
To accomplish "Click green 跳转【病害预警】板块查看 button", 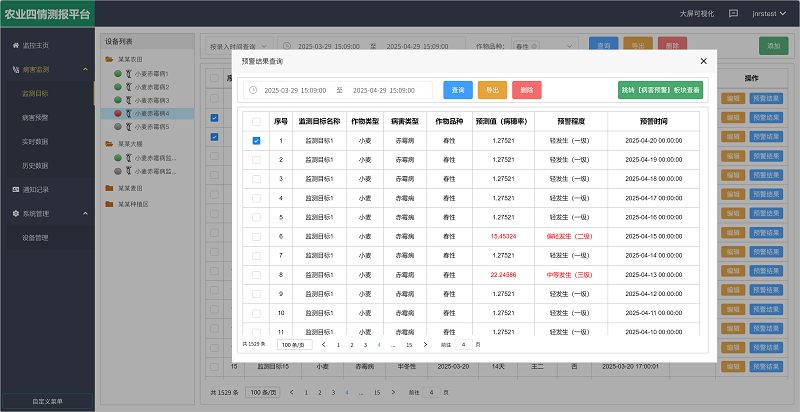I will pyautogui.click(x=660, y=90).
